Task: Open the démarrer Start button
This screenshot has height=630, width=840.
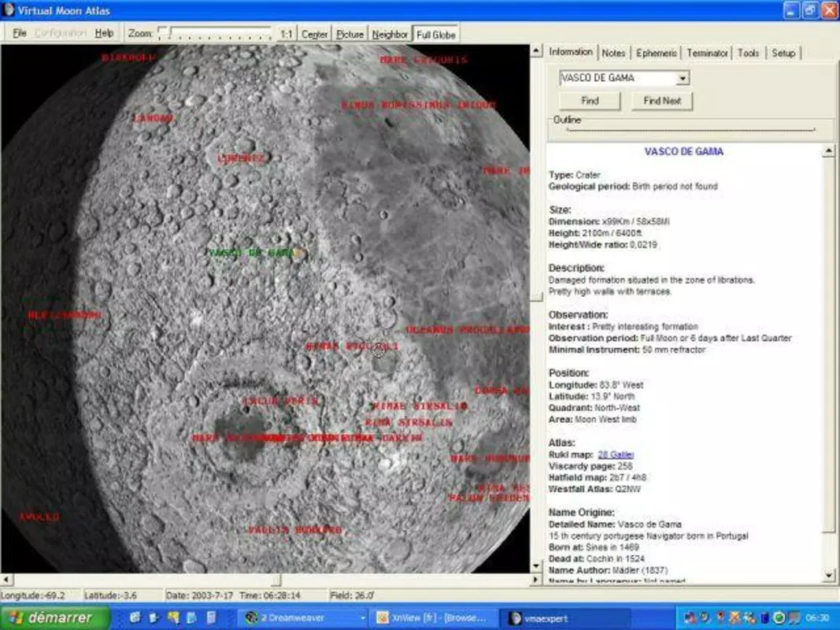Action: coord(55,617)
